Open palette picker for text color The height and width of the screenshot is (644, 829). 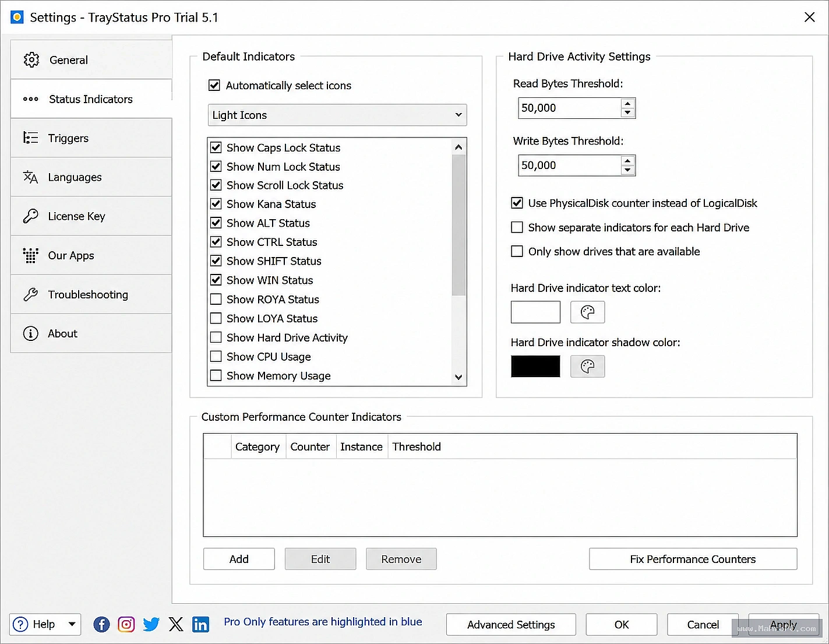click(587, 312)
